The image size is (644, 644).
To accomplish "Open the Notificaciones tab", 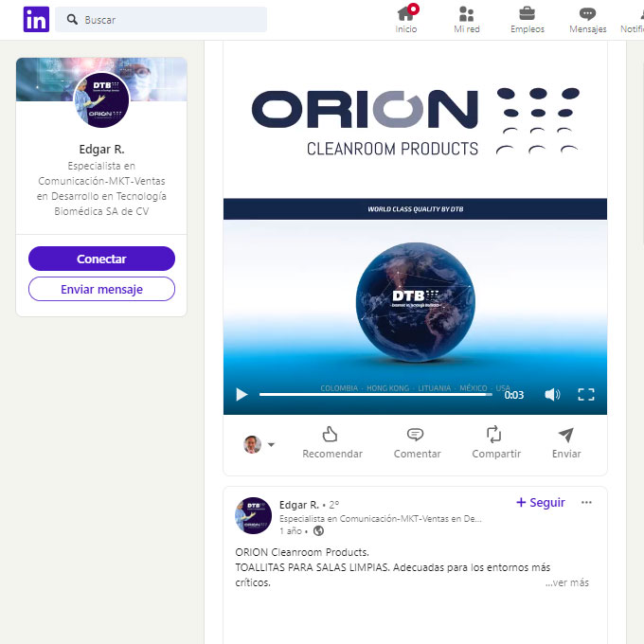I will click(x=633, y=20).
